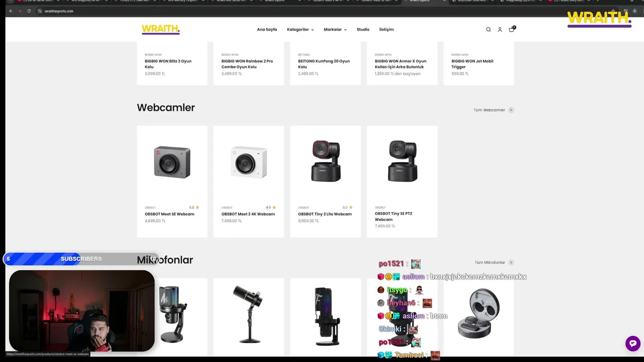Open the BIGBIG WON Blitz 2 Oyun Kolu link
This screenshot has height=362, width=644.
pyautogui.click(x=168, y=64)
